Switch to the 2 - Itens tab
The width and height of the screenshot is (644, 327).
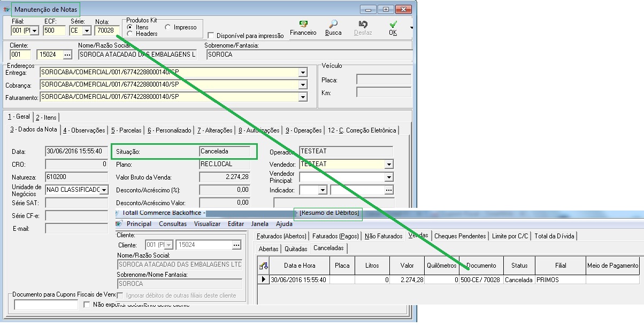pos(45,117)
